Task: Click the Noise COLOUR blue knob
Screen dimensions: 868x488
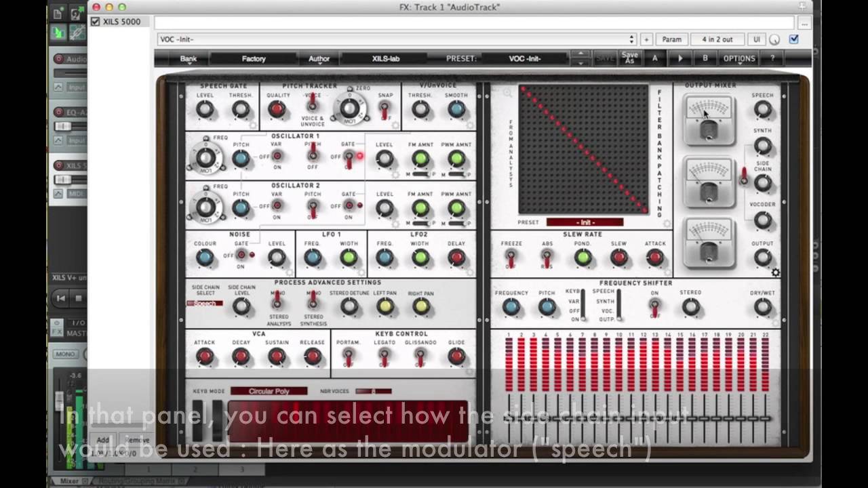Action: pyautogui.click(x=205, y=258)
